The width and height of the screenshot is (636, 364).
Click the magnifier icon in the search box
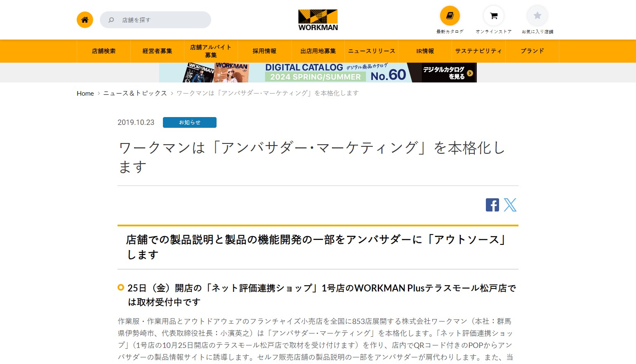coord(111,20)
